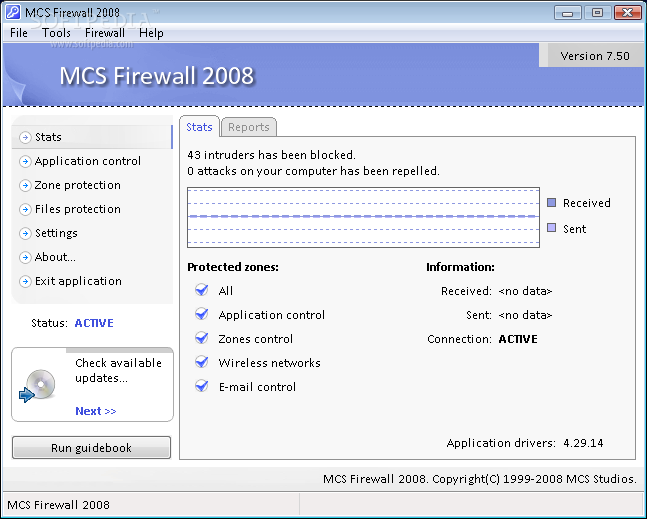
Task: Open Settings in sidebar
Action: [x=56, y=233]
